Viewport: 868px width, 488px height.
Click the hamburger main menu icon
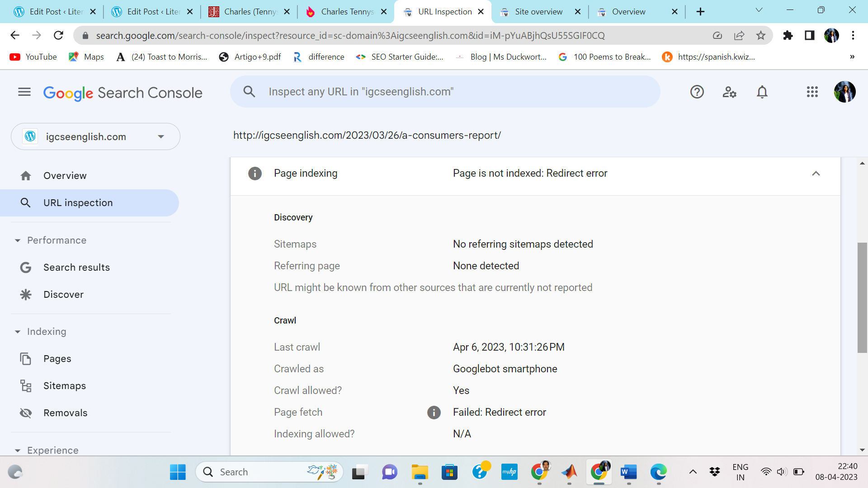pos(24,92)
